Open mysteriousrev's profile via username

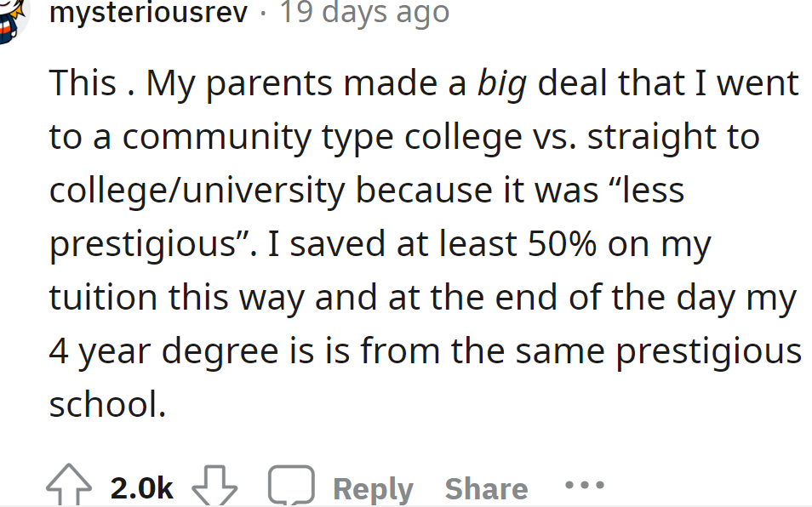click(x=147, y=13)
